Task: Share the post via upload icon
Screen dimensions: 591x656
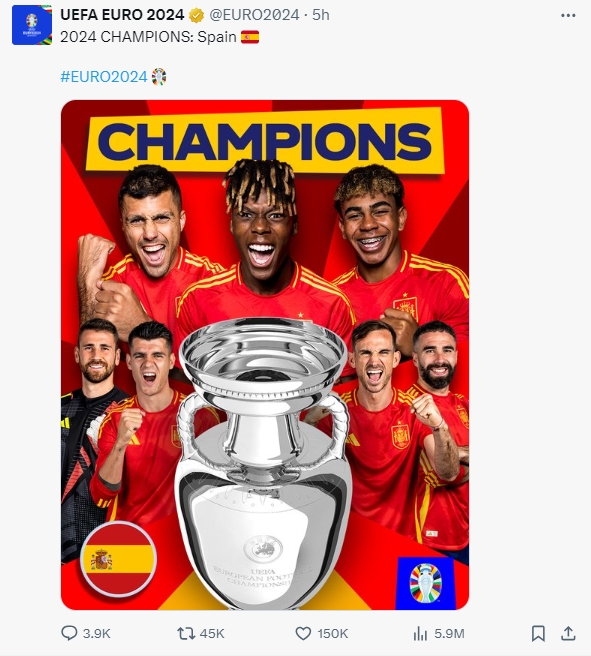Action: (x=568, y=633)
